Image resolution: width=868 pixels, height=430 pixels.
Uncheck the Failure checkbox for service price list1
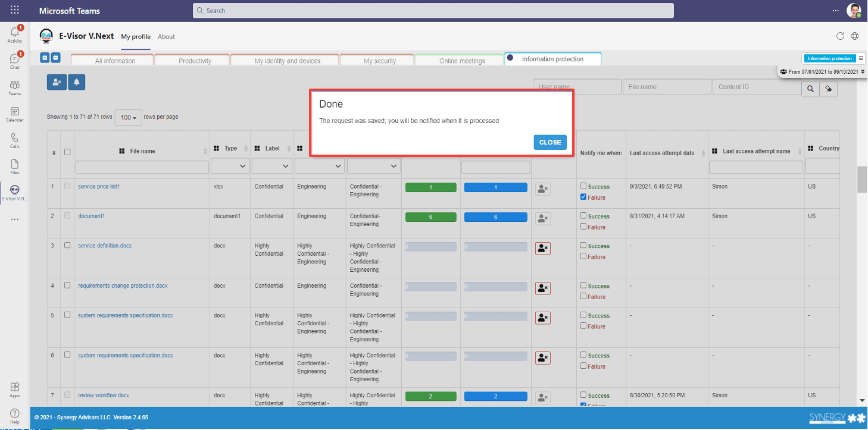(583, 197)
